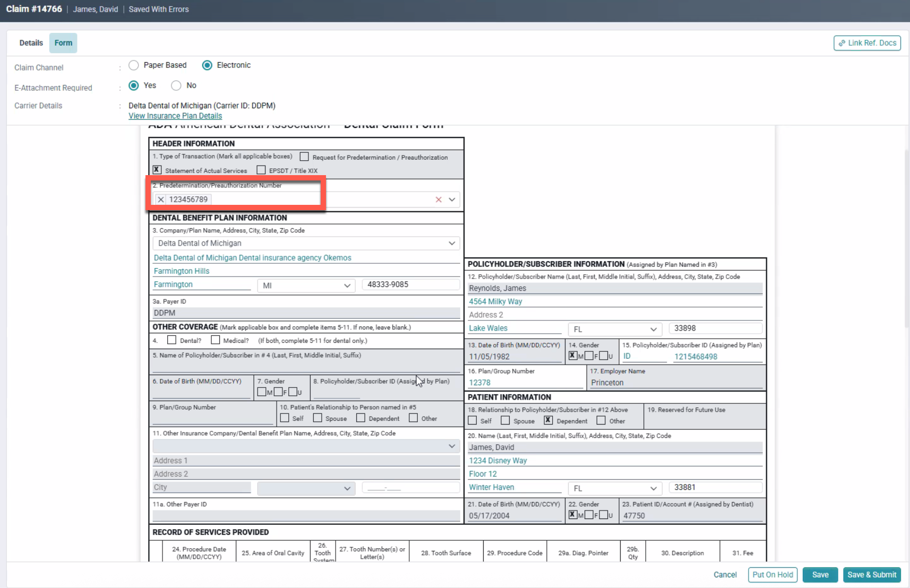Check Spouse in relationship field 10

coord(317,418)
